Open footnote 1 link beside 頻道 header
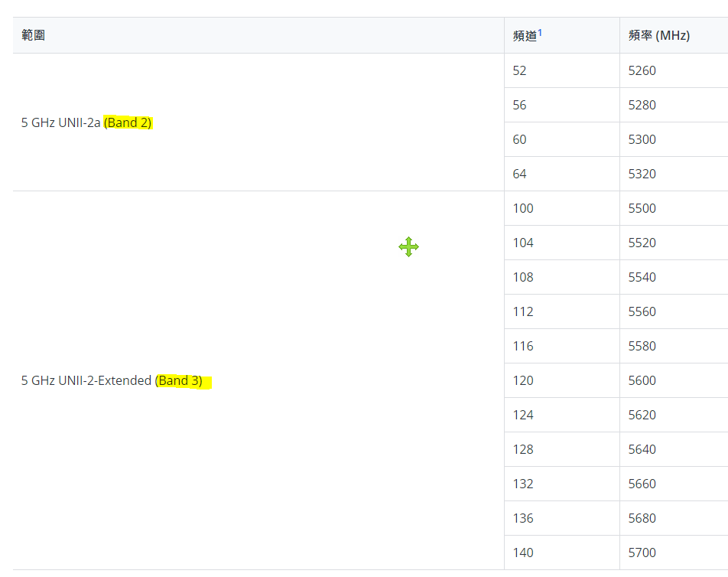Screen dimensions: 728x577 point(540,32)
